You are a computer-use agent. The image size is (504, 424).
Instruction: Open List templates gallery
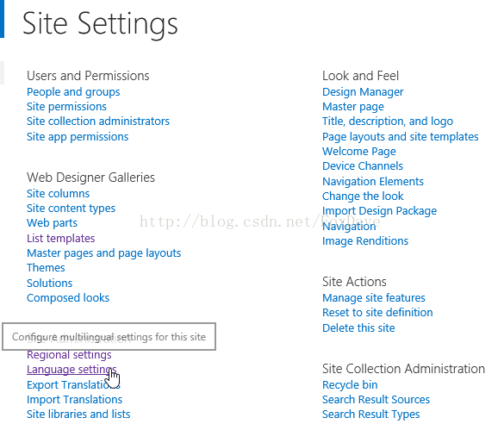pyautogui.click(x=61, y=239)
